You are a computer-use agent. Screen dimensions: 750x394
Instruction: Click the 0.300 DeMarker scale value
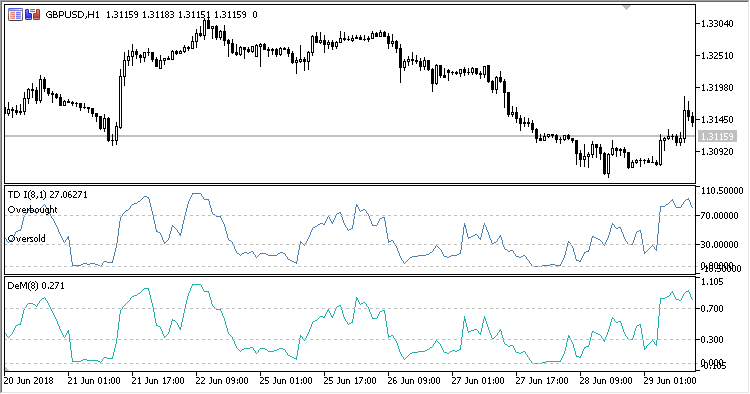click(712, 339)
